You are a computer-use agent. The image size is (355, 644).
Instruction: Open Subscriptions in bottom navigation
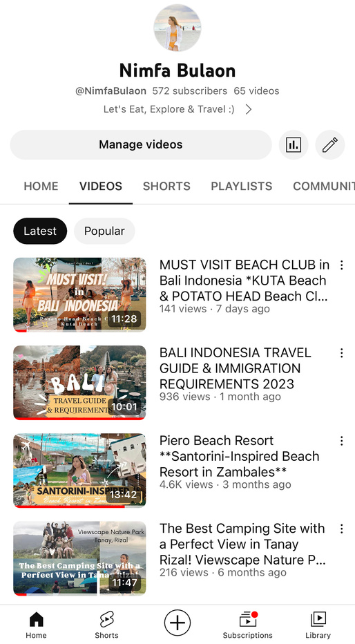247,624
